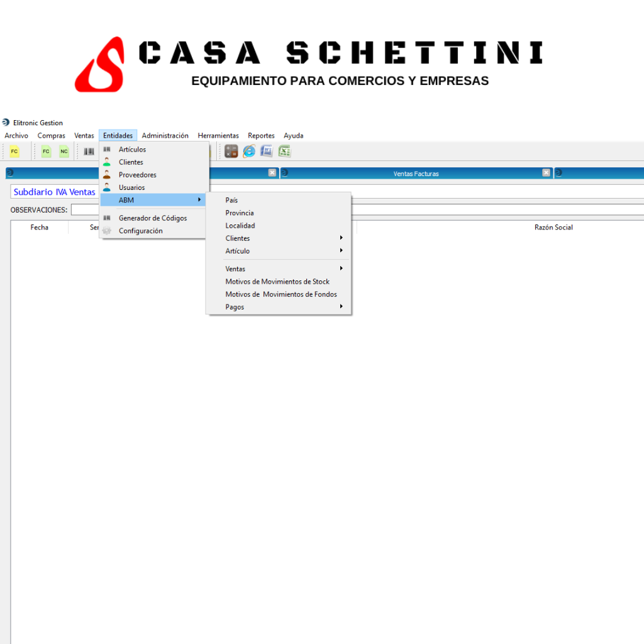Click the barcode toolbar icon
Viewport: 644px width, 644px height.
pyautogui.click(x=89, y=152)
